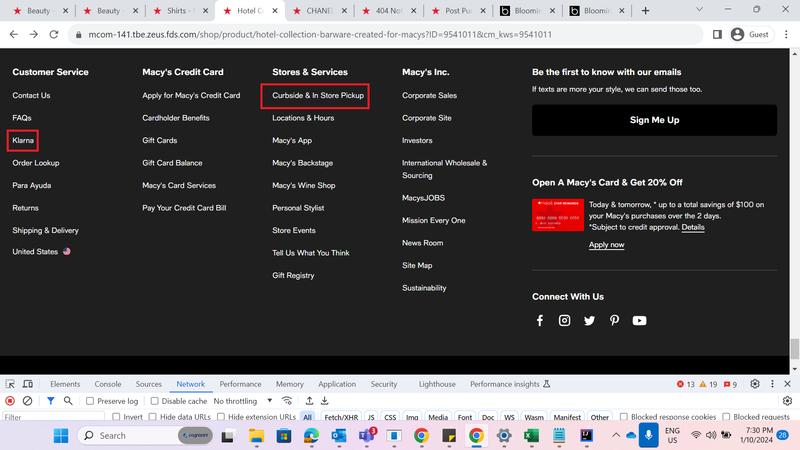800x450 pixels.
Task: Click the Sign Me Up button
Action: [655, 120]
